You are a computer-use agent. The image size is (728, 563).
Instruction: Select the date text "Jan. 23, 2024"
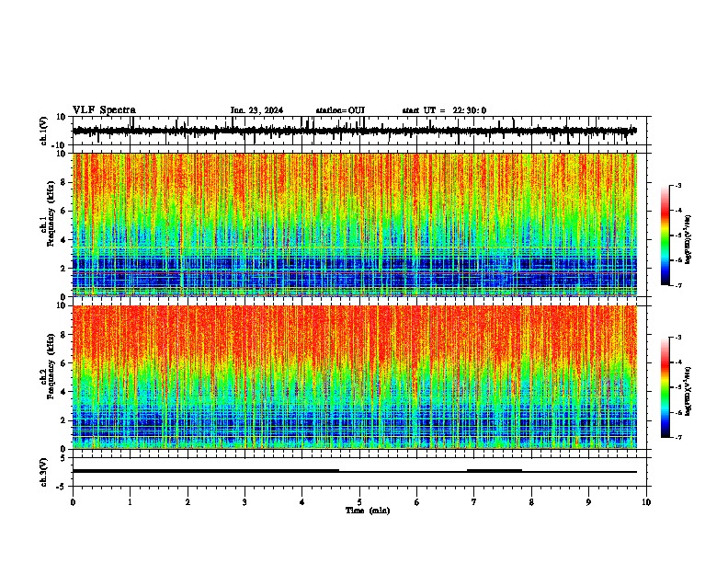(x=256, y=110)
